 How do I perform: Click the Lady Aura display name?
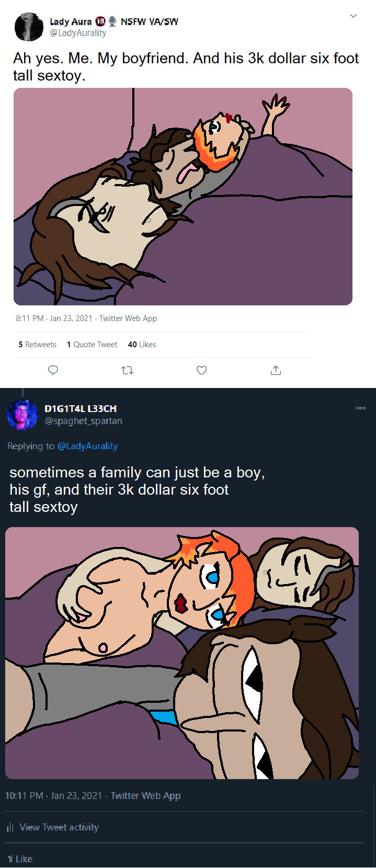pyautogui.click(x=71, y=21)
